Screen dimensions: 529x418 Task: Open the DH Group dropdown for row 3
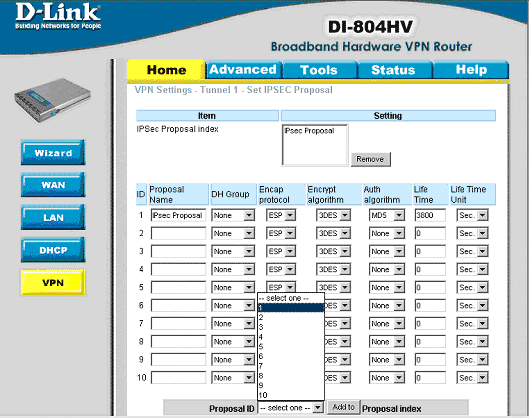click(x=233, y=251)
